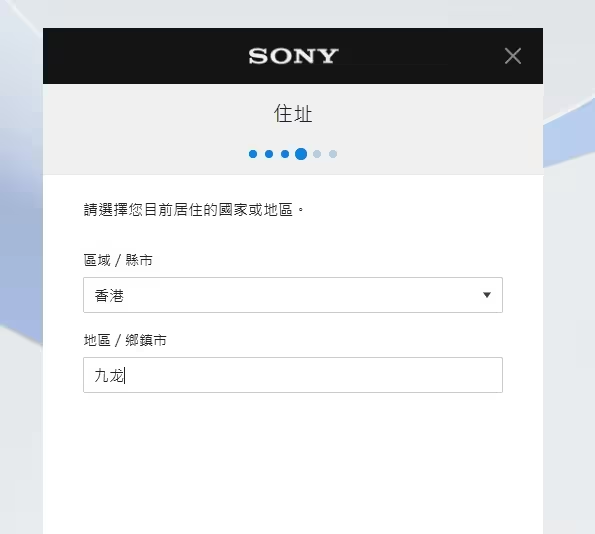Click the 地區 / 鄉鎮市 field label
Screen dimensions: 595x534
(x=125, y=340)
